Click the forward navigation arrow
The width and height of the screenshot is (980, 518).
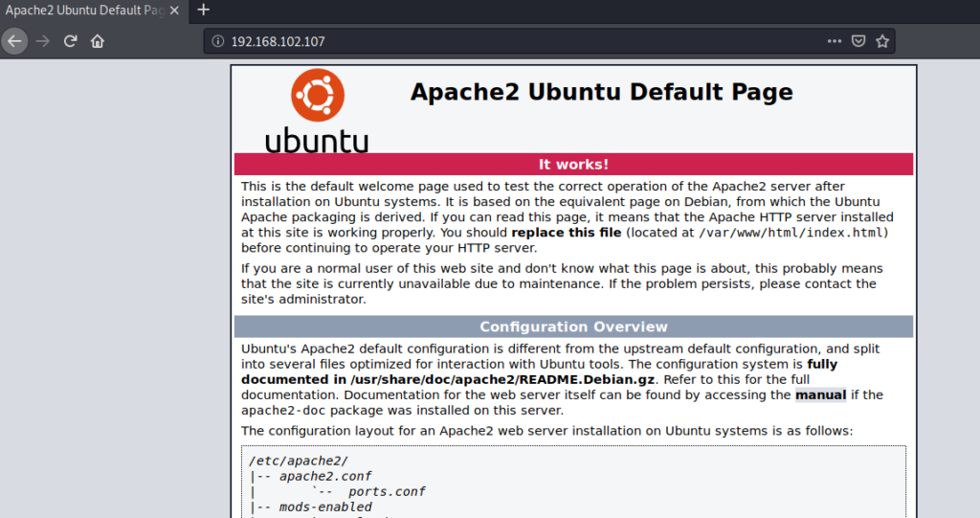click(x=42, y=41)
